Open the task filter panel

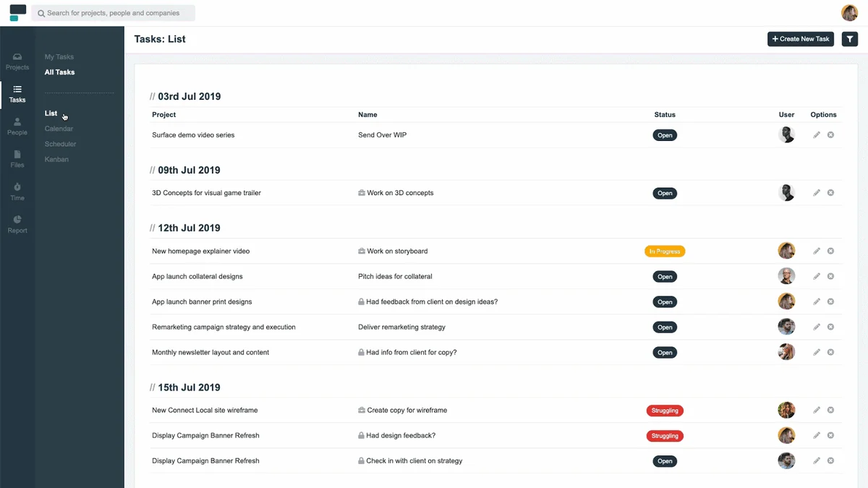850,38
